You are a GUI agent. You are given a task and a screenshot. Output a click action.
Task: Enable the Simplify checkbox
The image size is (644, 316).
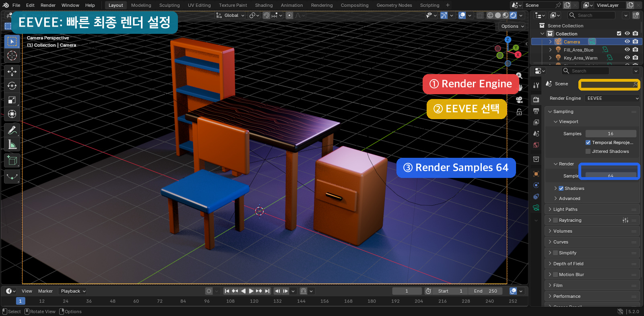[555, 253]
